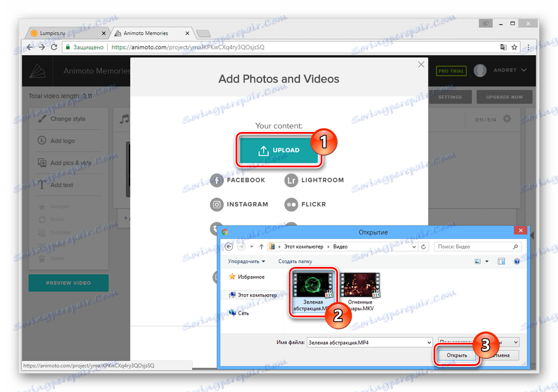Click the browser forward arrow
The width and height of the screenshot is (558, 392).
pyautogui.click(x=42, y=47)
